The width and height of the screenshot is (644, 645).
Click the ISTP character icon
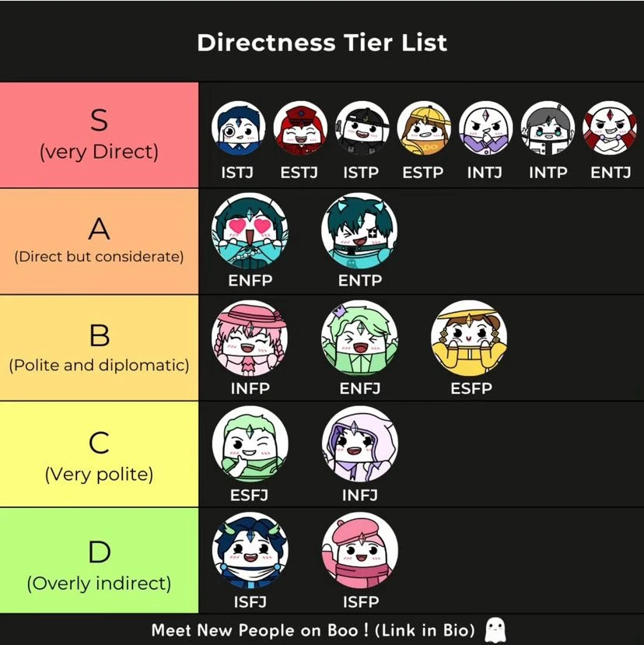[x=362, y=129]
